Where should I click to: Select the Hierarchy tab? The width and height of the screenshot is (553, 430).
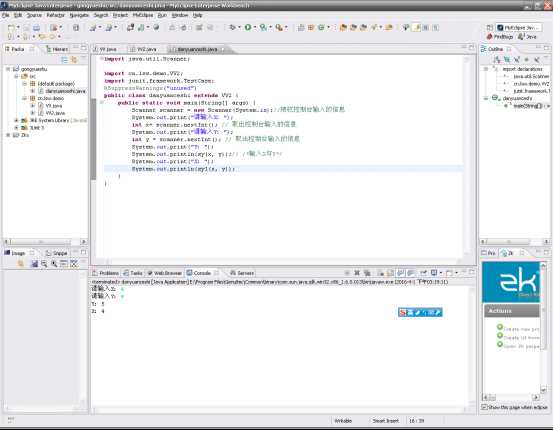[x=57, y=49]
